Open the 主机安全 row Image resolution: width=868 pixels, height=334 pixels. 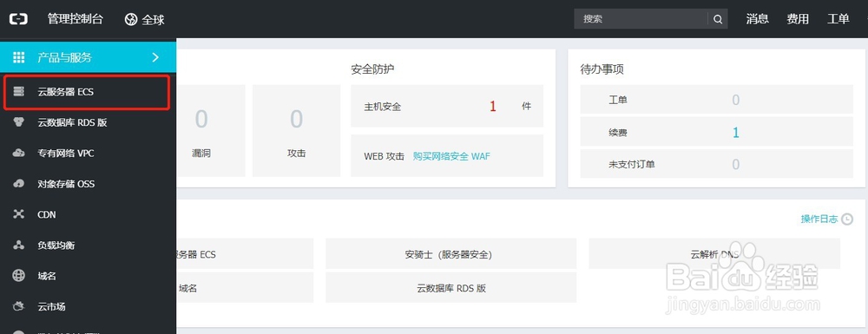click(447, 106)
